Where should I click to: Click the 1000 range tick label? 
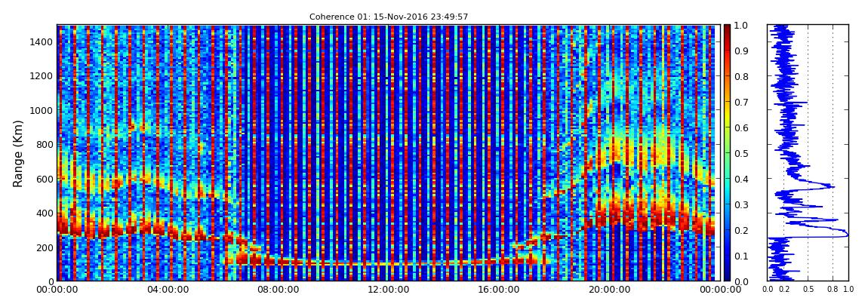[x=42, y=110]
